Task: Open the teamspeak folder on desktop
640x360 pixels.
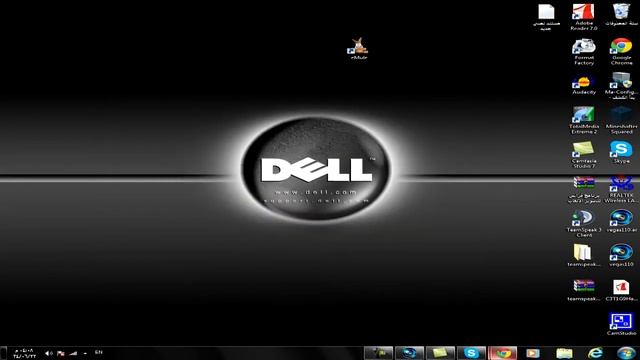Action: 584,256
